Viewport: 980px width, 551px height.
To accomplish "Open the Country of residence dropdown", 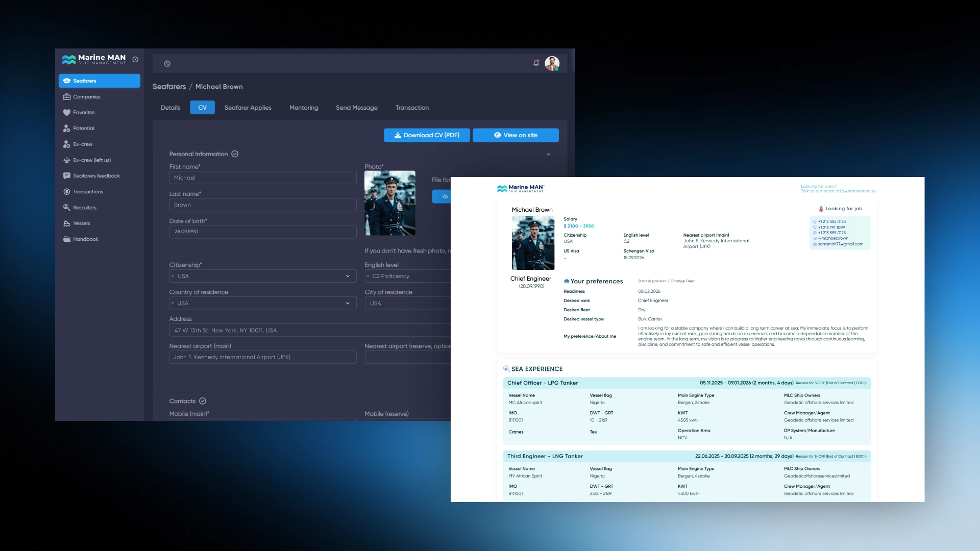I will (x=263, y=303).
